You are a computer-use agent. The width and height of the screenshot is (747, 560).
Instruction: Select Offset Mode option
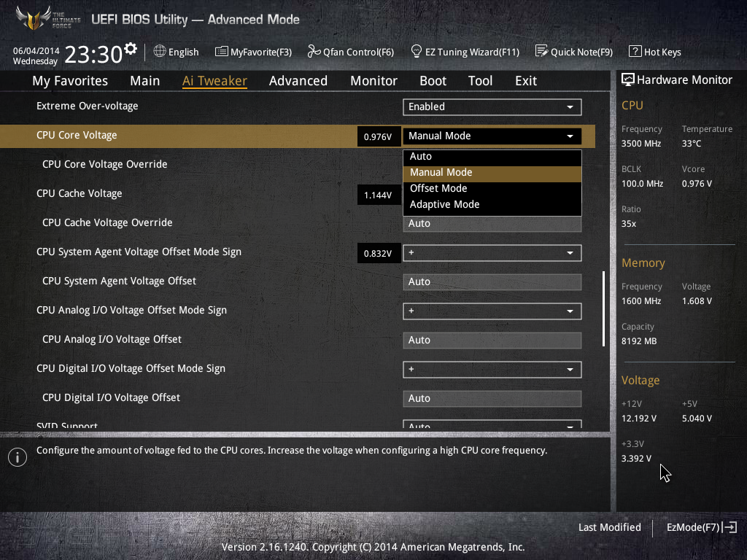pyautogui.click(x=492, y=189)
